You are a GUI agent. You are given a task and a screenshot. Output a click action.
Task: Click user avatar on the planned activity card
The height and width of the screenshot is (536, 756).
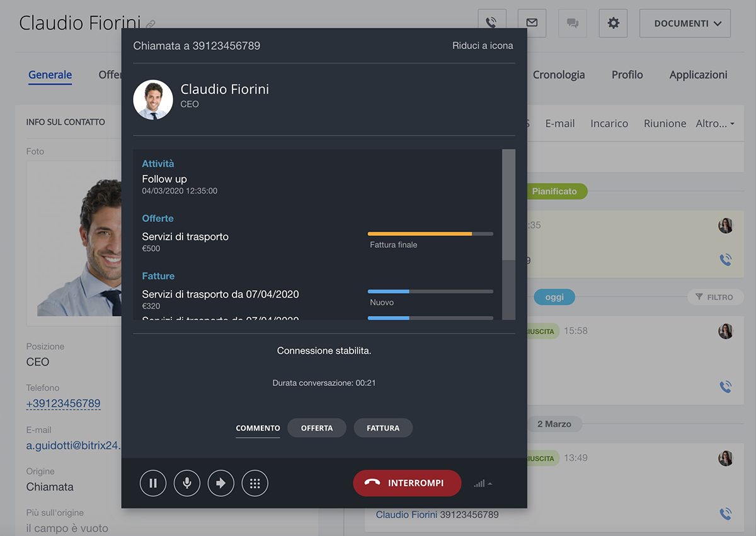coord(726,226)
